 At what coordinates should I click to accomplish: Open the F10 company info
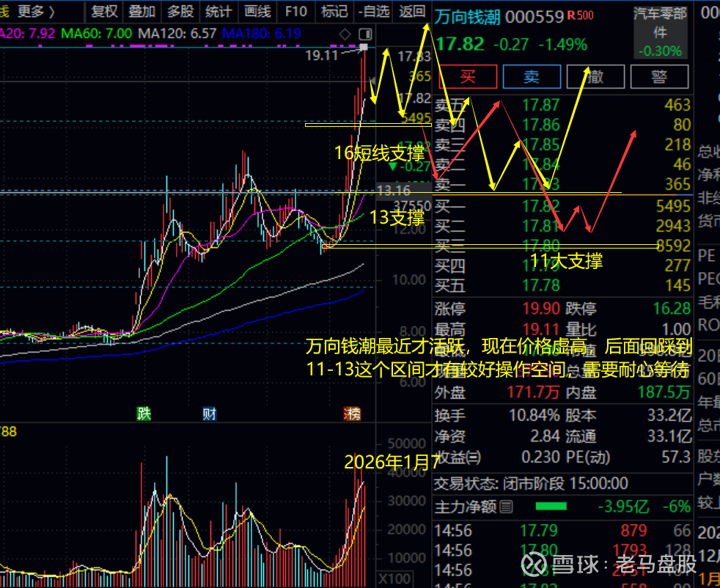295,11
